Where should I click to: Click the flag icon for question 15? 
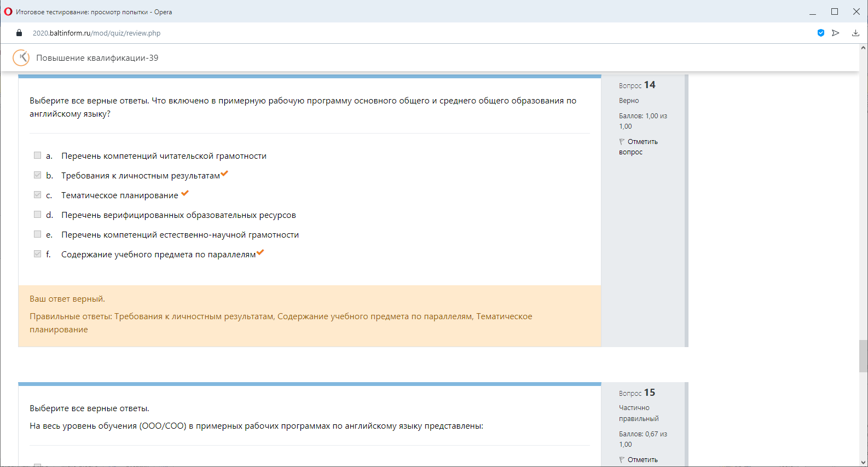tap(622, 460)
